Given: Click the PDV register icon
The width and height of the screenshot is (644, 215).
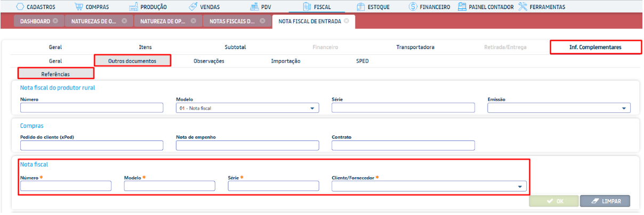Looking at the screenshot, I should click(x=254, y=7).
